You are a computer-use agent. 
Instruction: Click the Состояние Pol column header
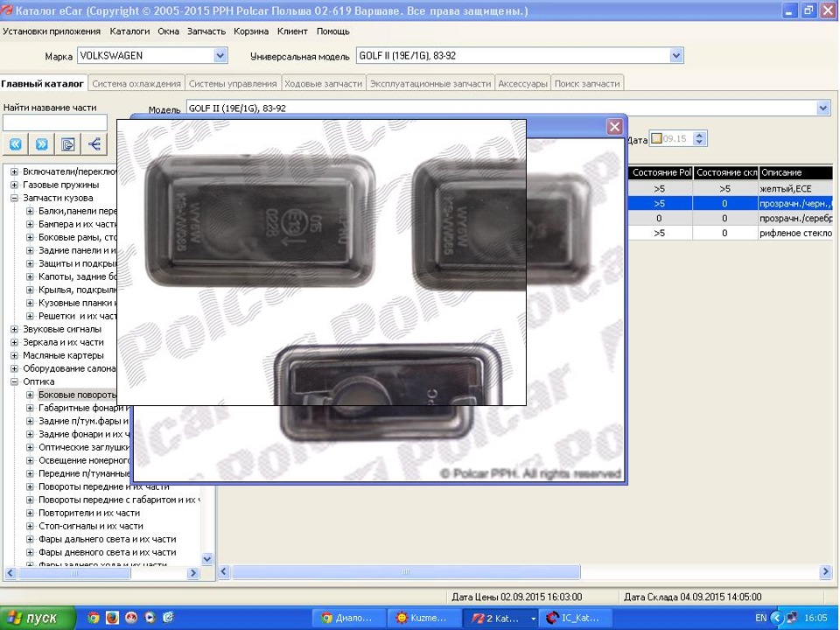click(661, 172)
